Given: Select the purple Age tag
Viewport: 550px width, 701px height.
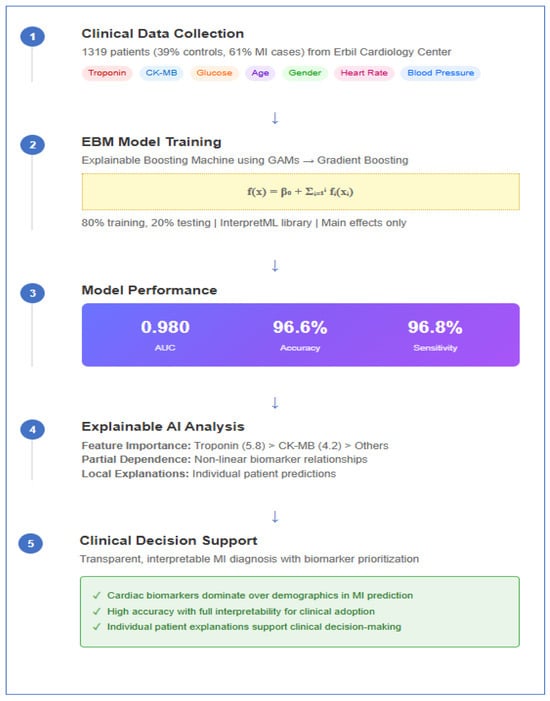Looking at the screenshot, I should click(x=260, y=73).
